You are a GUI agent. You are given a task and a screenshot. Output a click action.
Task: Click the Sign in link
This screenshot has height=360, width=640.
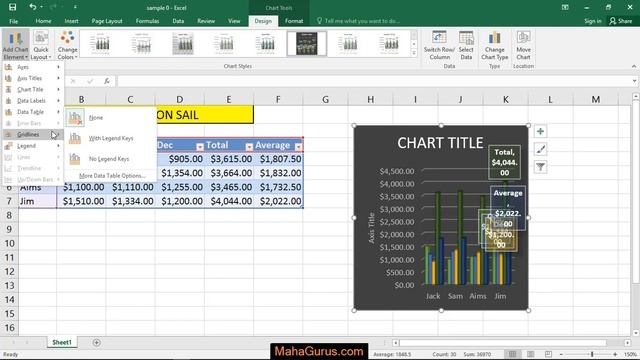[593, 21]
